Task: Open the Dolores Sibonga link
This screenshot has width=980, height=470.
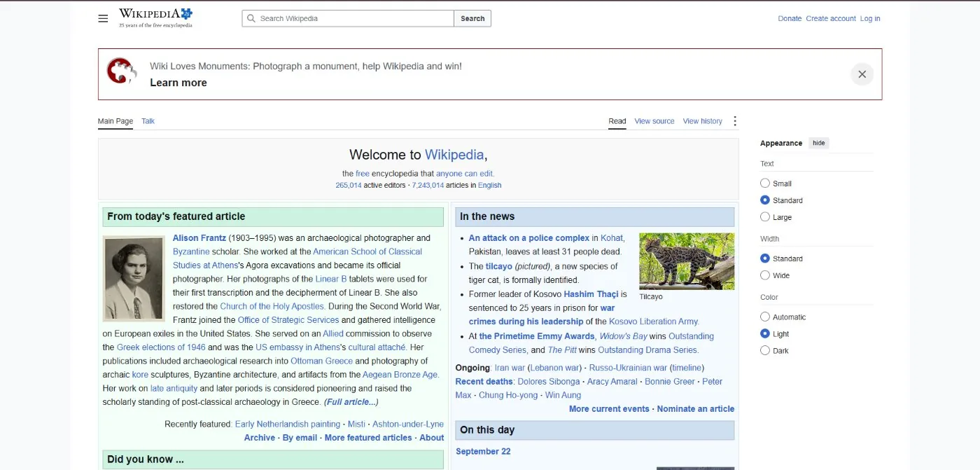Action: [548, 382]
